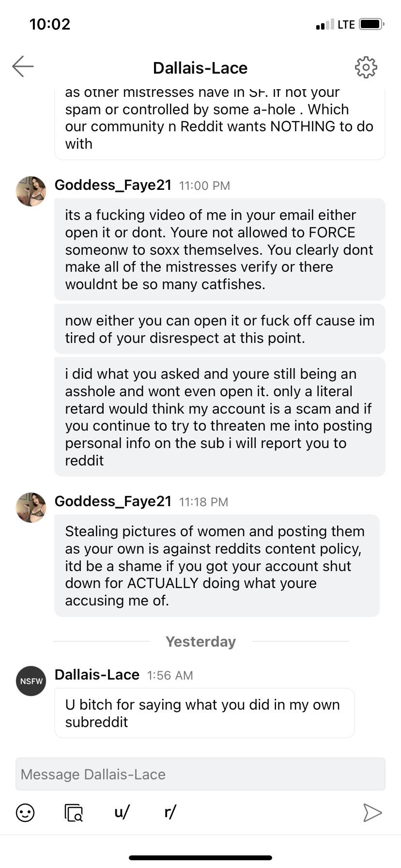Insert an r/ subreddit mention

(169, 813)
